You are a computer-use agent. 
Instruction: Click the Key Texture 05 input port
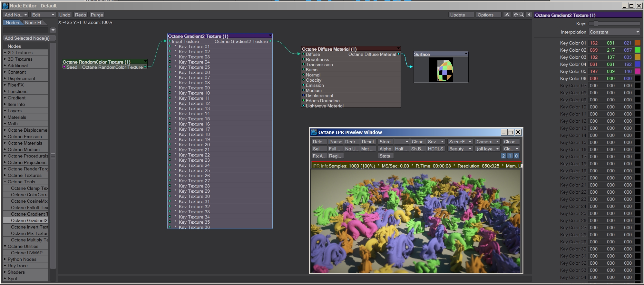coord(170,67)
